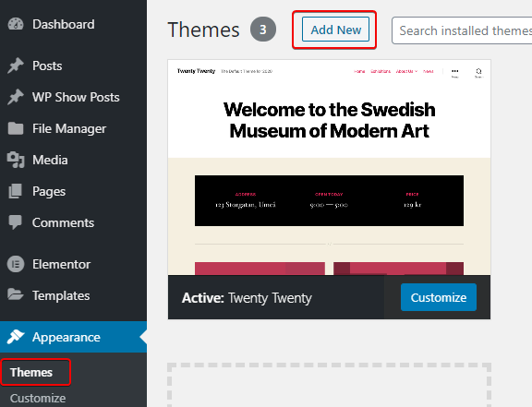Click the Appearance paintbrush icon

point(16,337)
